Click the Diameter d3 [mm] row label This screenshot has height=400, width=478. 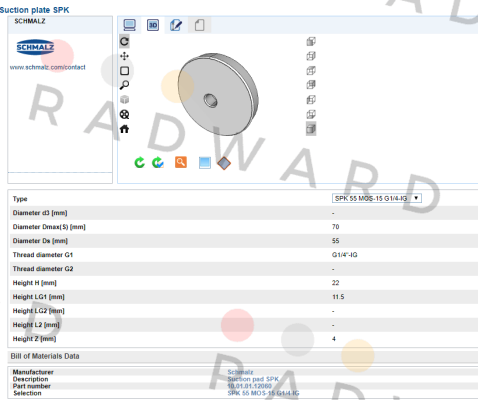40,213
